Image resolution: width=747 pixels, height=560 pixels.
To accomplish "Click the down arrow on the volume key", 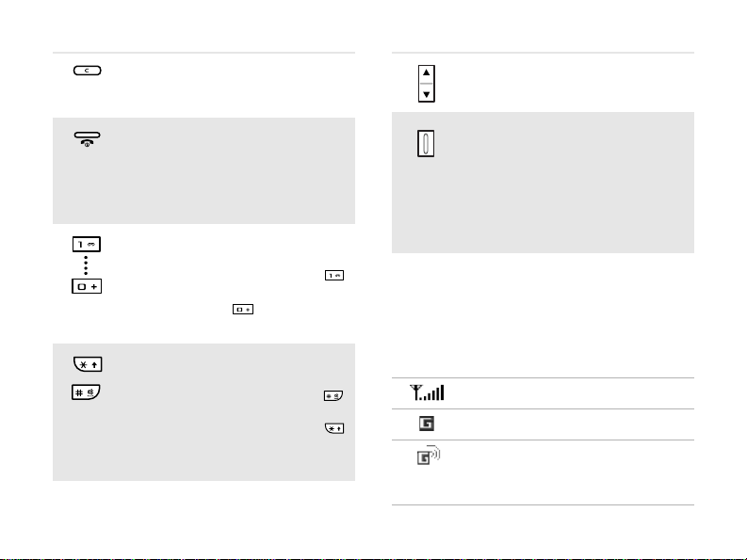I will point(427,94).
